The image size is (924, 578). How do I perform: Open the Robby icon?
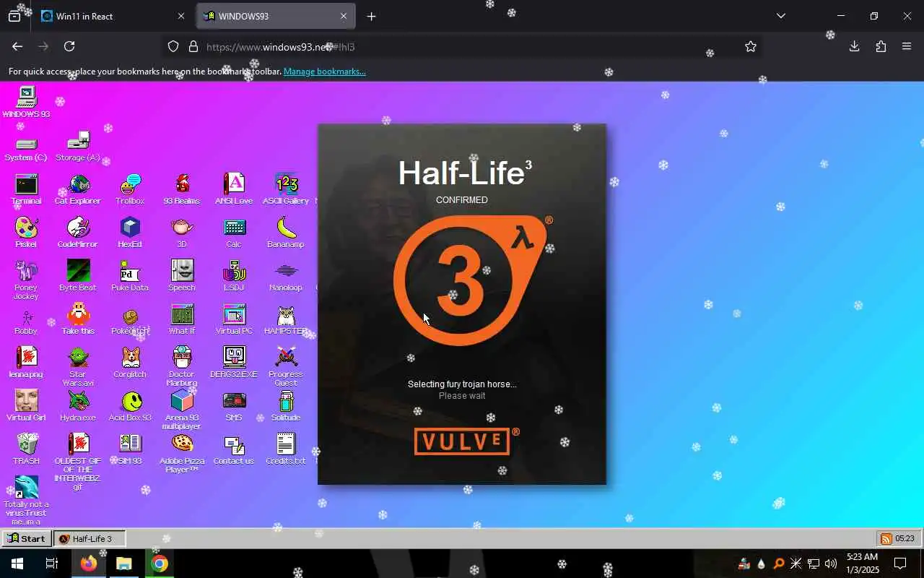pyautogui.click(x=26, y=322)
